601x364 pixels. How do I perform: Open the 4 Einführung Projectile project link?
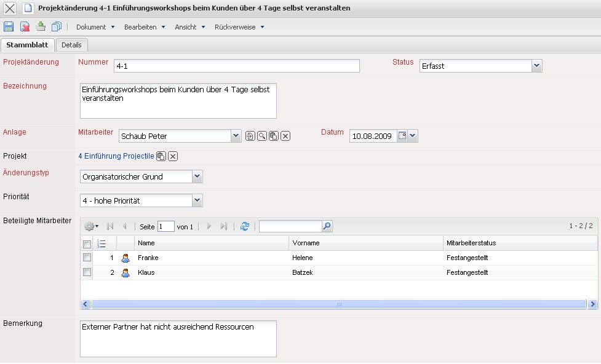coord(116,156)
